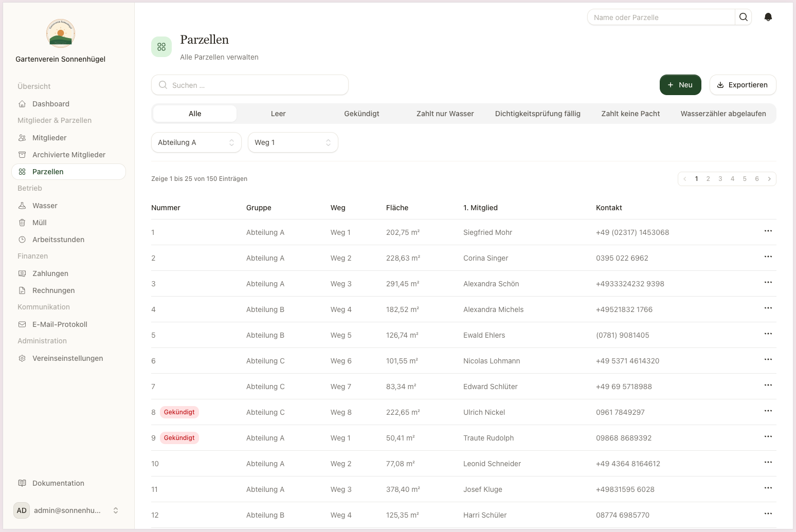
Task: Click the Gruppe column header
Action: coord(259,208)
